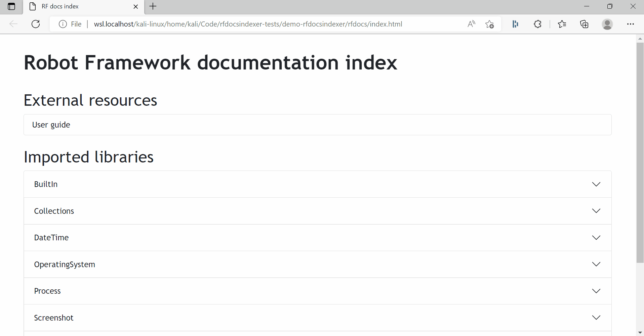
Task: Expand the OperatingSystem library section
Action: [x=597, y=264]
